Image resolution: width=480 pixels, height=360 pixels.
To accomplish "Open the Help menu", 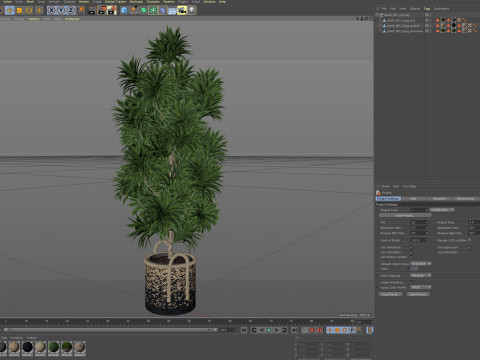I will (x=222, y=2).
